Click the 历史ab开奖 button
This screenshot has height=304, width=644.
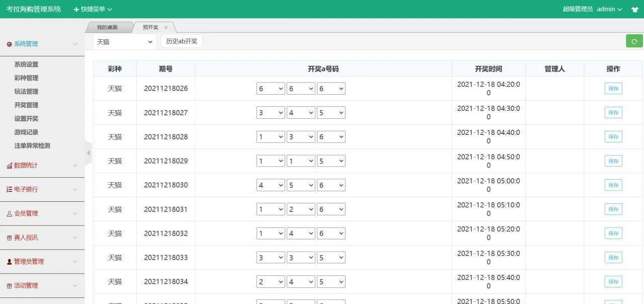[182, 41]
